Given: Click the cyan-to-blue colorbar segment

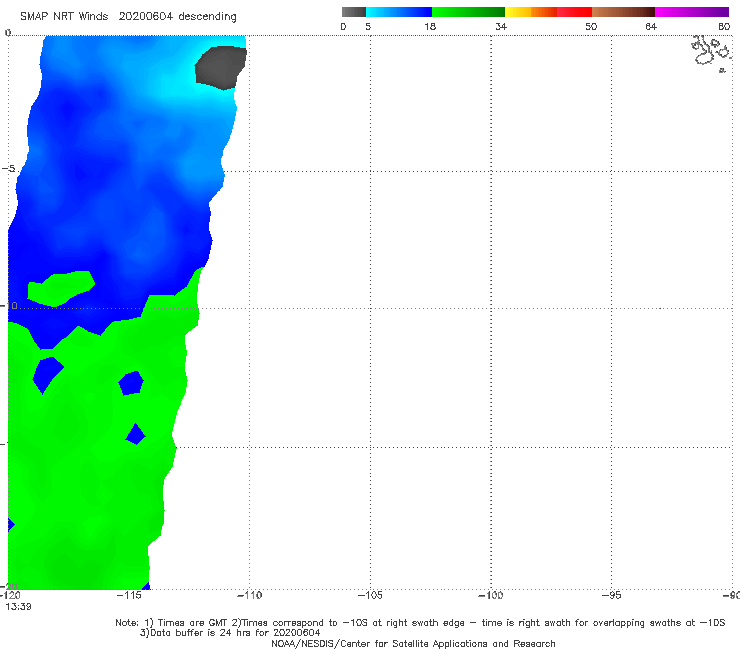Looking at the screenshot, I should coord(399,12).
